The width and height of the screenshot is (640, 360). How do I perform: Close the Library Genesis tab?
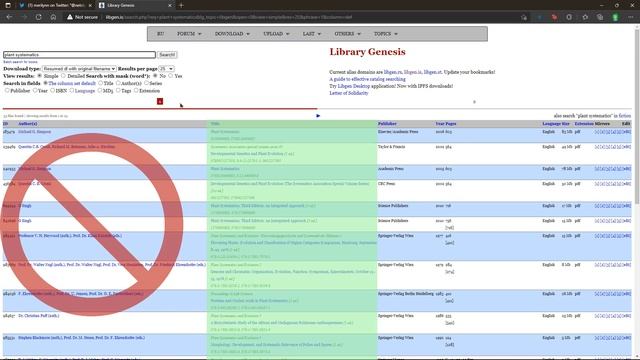(x=170, y=5)
